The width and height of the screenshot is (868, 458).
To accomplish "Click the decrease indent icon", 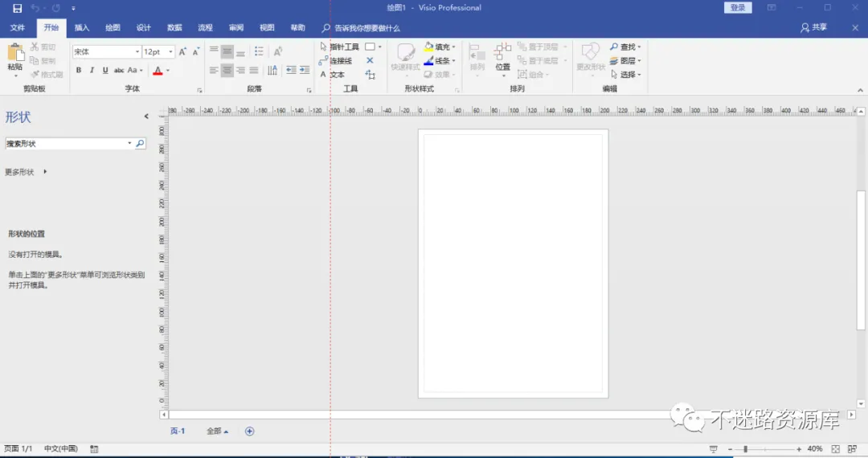I will (291, 70).
